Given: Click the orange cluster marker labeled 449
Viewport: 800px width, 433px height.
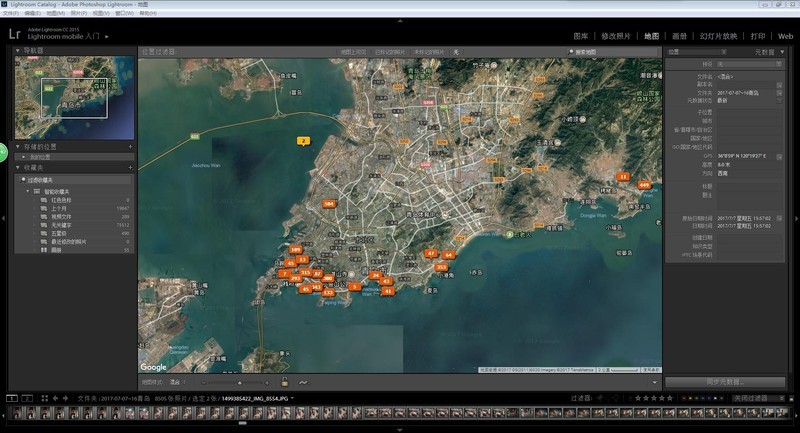Looking at the screenshot, I should coord(644,185).
